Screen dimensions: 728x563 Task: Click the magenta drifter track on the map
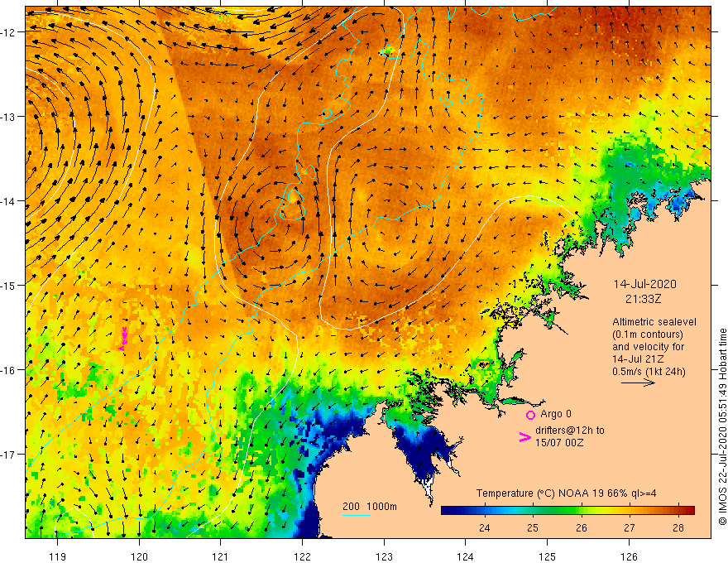point(123,339)
